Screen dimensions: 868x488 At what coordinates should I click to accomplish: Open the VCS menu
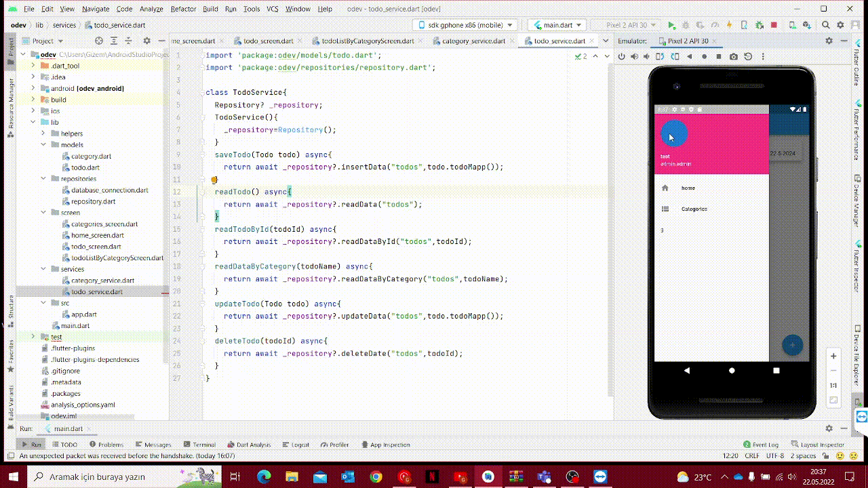click(x=272, y=9)
